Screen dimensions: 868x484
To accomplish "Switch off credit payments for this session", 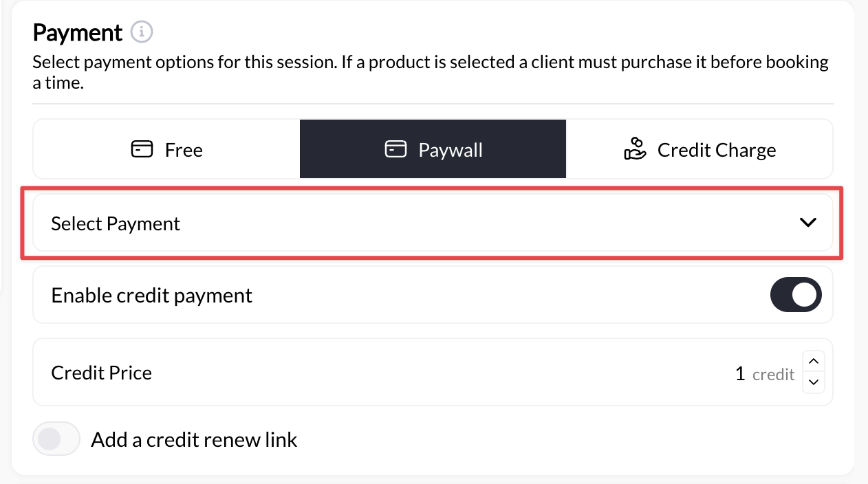I will 796,294.
